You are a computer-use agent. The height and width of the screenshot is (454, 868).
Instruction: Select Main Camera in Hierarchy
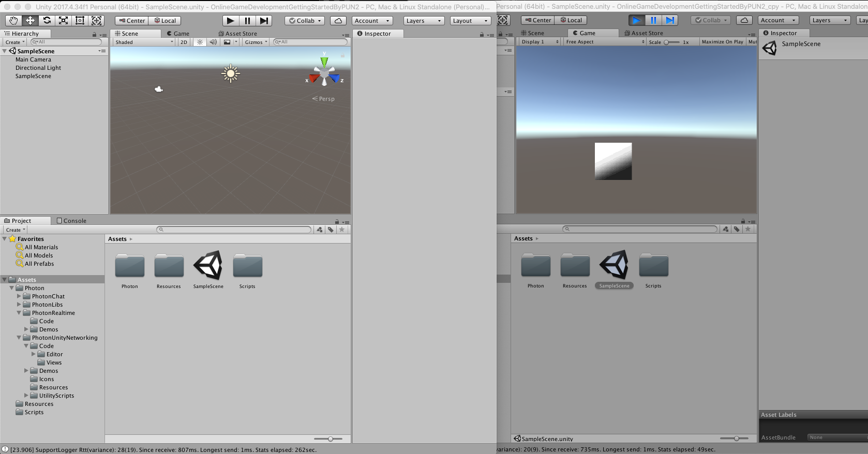pos(33,59)
